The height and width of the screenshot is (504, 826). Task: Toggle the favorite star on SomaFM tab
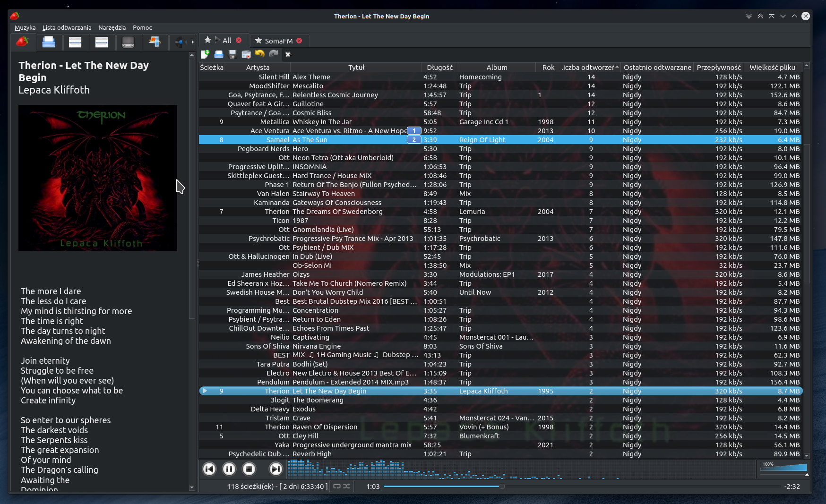[258, 41]
